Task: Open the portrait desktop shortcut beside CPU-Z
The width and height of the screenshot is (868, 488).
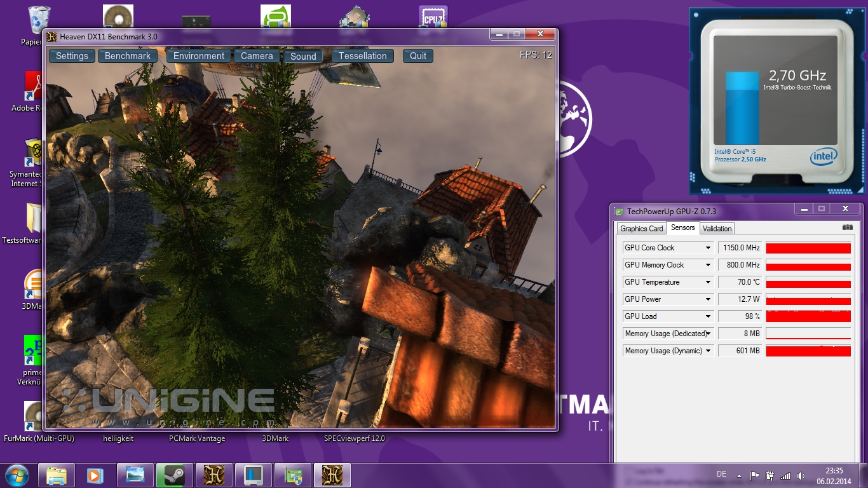Action: [354, 17]
